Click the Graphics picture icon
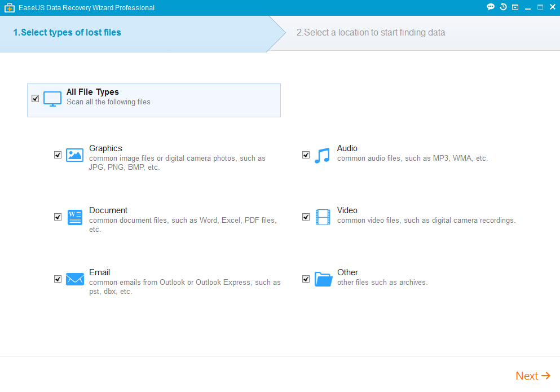560x392 pixels. (x=74, y=155)
